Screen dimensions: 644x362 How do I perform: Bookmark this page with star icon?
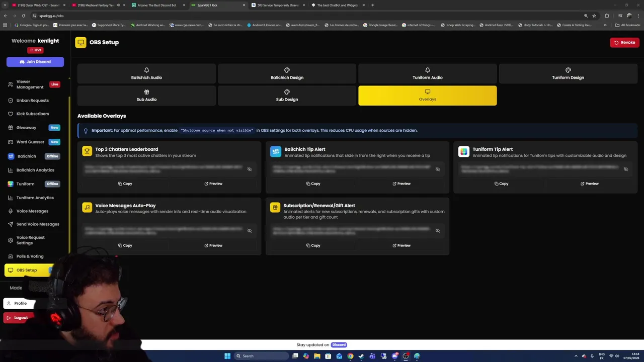594,16
